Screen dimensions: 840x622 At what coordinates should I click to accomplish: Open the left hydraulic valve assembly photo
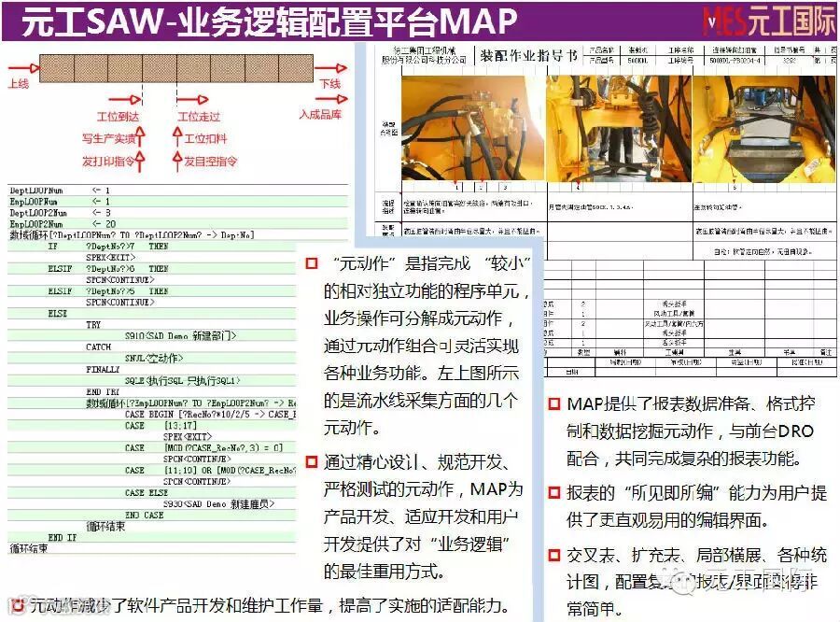coord(472,129)
